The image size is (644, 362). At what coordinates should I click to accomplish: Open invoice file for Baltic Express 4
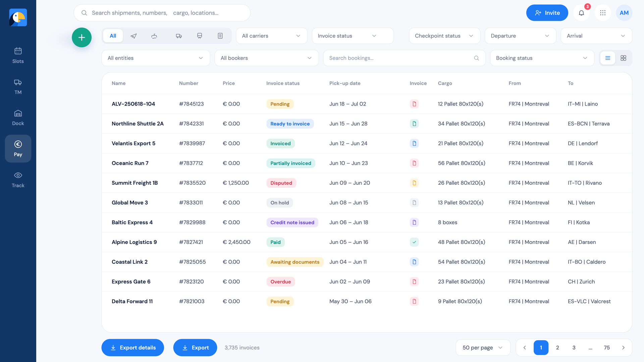click(414, 222)
